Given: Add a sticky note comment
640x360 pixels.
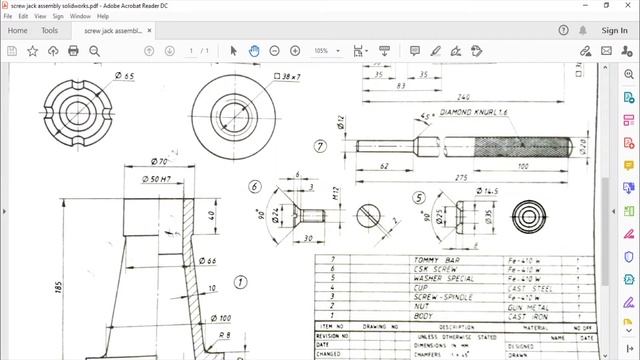Looking at the screenshot, I should point(415,51).
